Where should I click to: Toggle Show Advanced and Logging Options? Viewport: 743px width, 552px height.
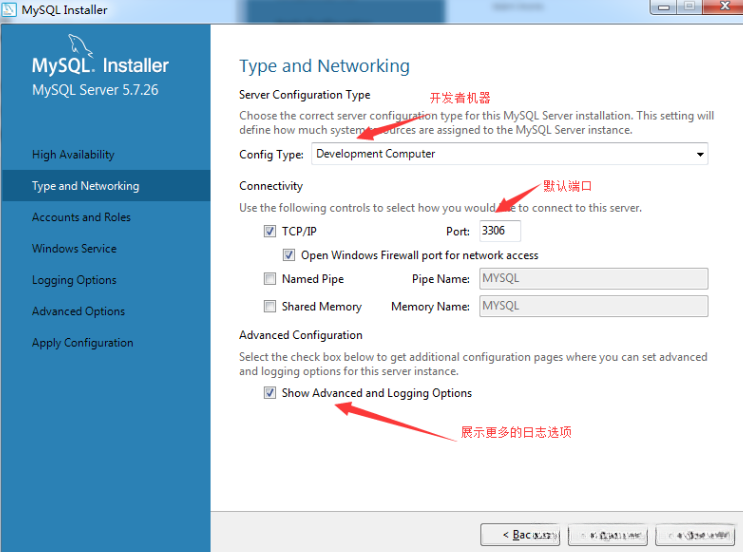[270, 393]
